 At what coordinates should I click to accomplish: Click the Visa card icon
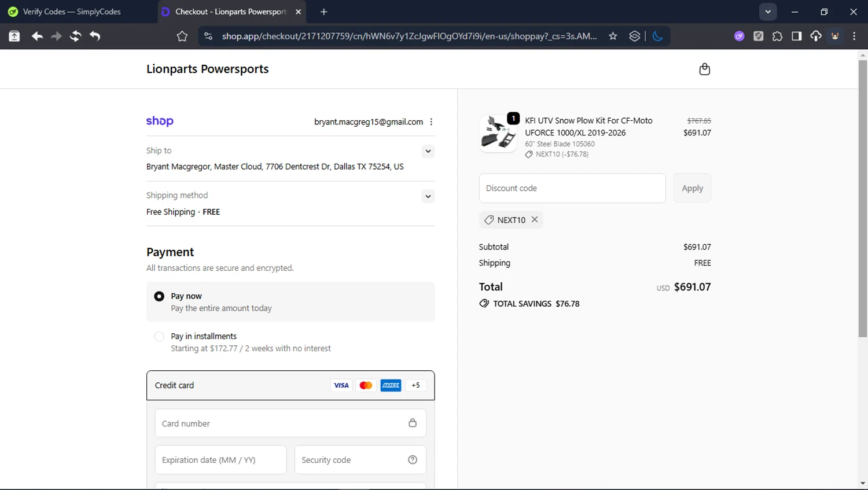(341, 385)
